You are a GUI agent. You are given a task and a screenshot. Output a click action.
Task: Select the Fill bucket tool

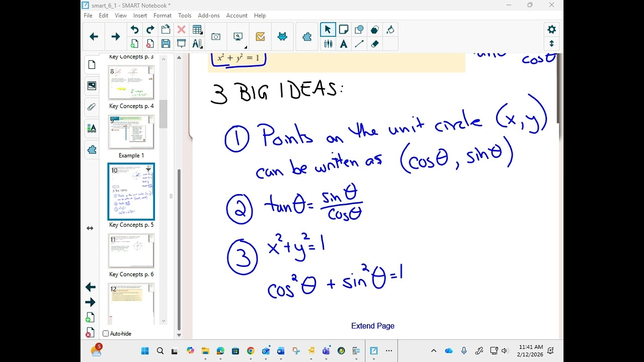click(390, 30)
